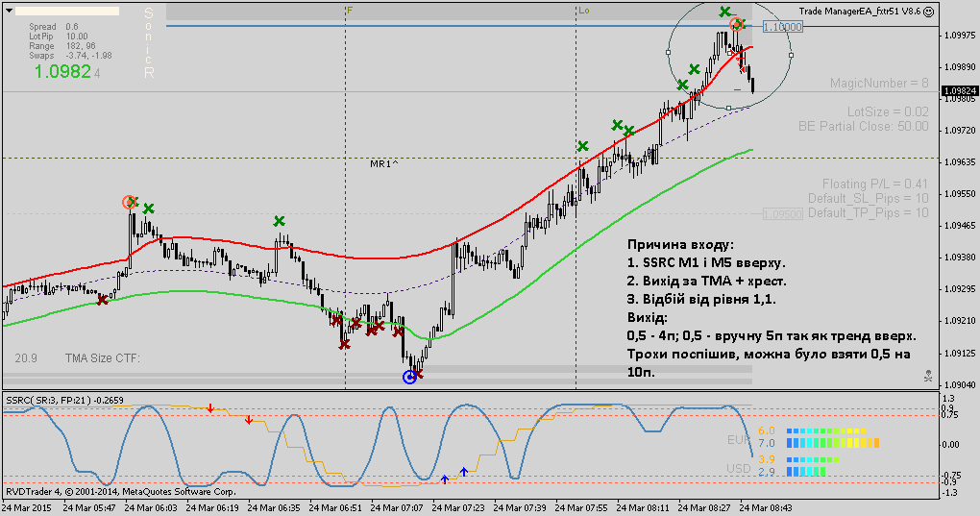Image resolution: width=980 pixels, height=516 pixels.
Task: Click the Floating P/L = 0.41 label
Action: 875,184
